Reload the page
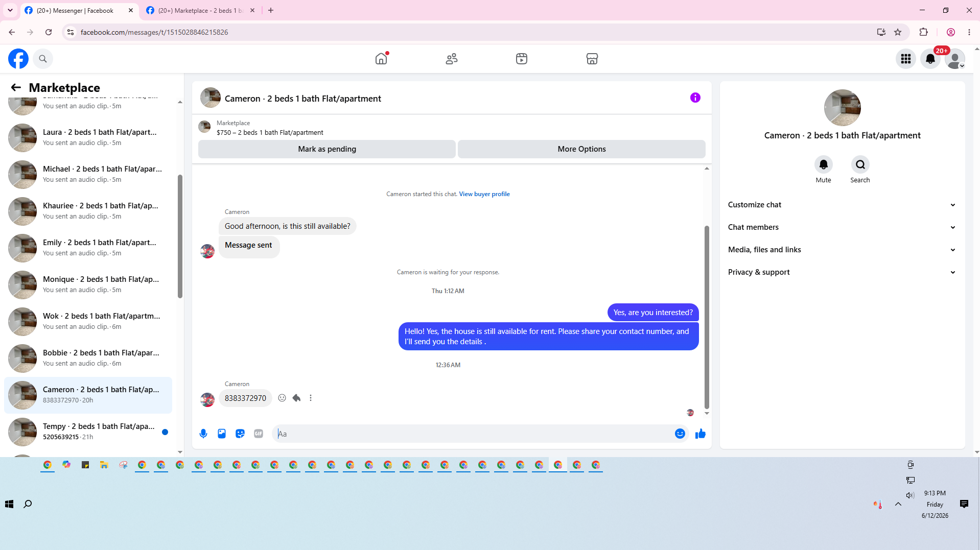980x550 pixels. pos(49,32)
